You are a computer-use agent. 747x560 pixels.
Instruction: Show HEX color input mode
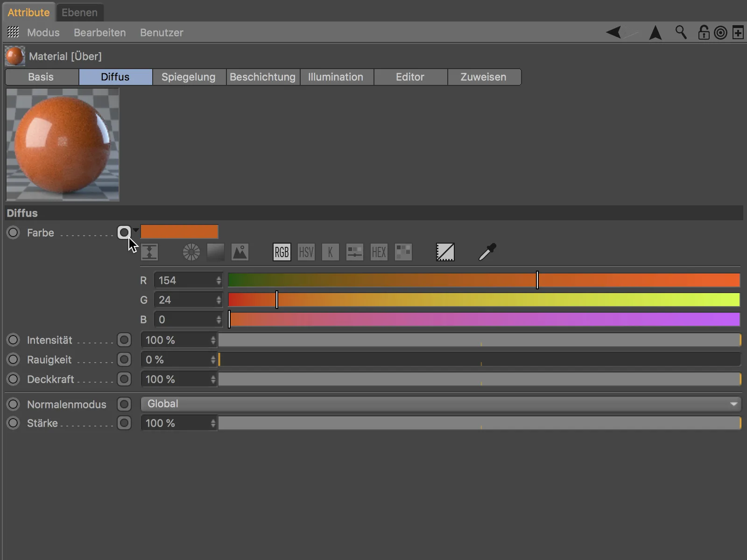coord(379,252)
